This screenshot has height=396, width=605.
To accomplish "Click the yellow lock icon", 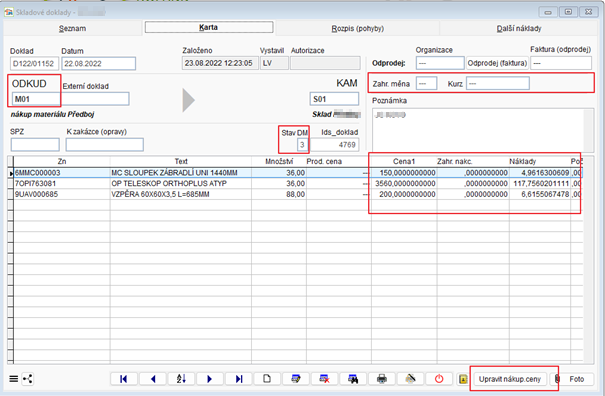I will tap(463, 379).
